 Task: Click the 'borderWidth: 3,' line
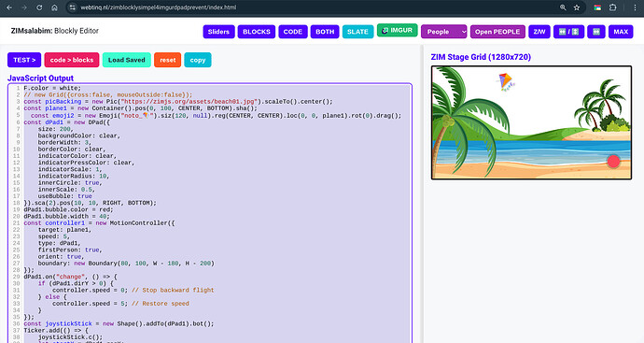(x=64, y=142)
